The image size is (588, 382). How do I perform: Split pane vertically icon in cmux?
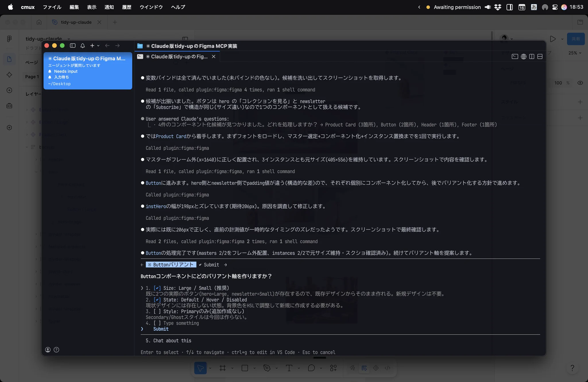(532, 57)
